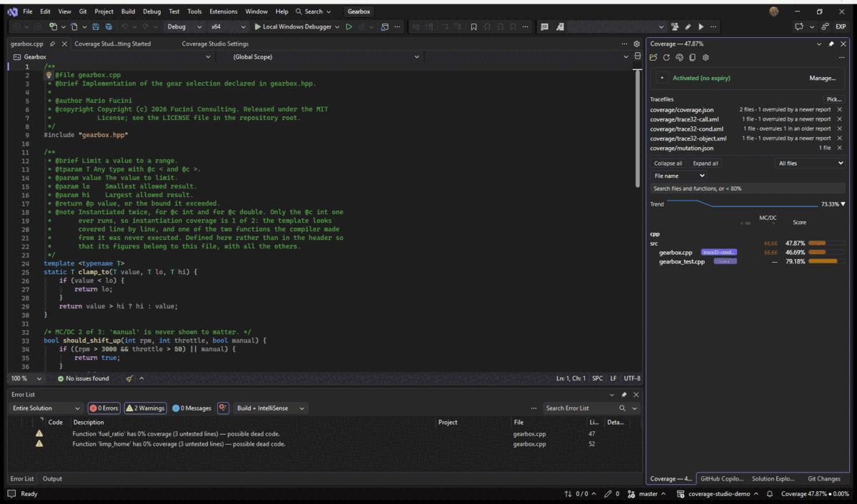Close the gearbox.cpp tab
857x504 pixels.
pyautogui.click(x=64, y=44)
